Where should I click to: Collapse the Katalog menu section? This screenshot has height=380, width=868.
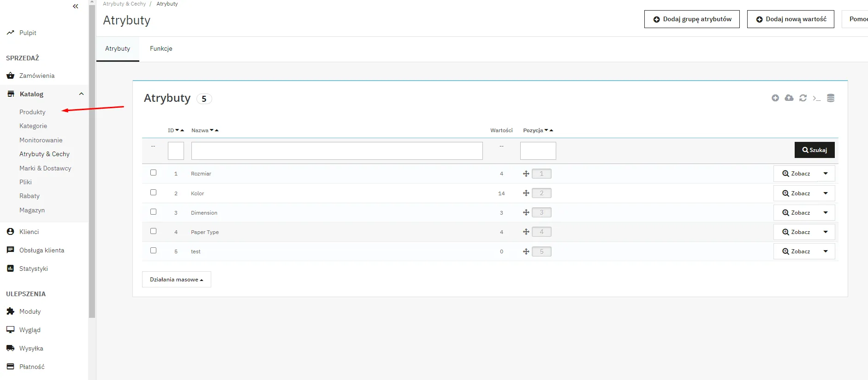coord(81,94)
